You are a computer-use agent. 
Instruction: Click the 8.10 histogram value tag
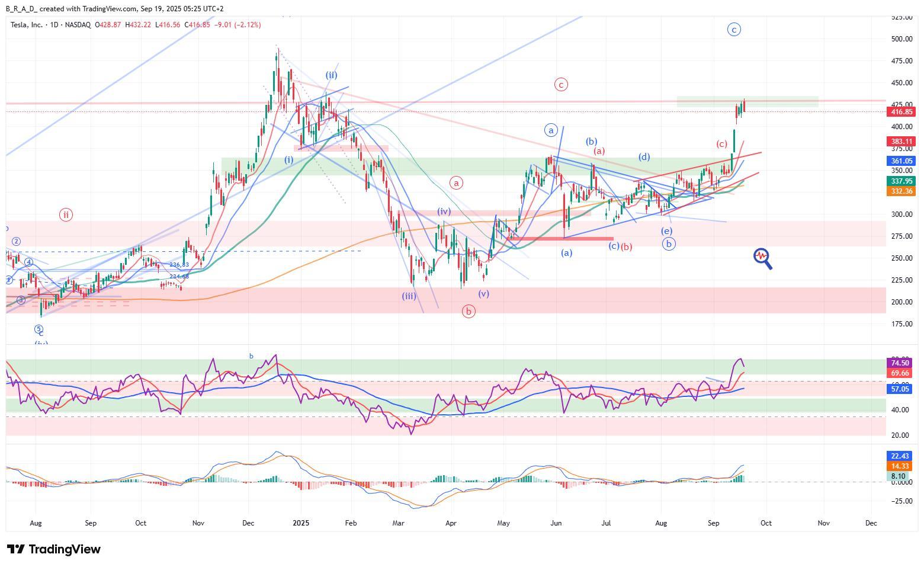[x=898, y=476]
